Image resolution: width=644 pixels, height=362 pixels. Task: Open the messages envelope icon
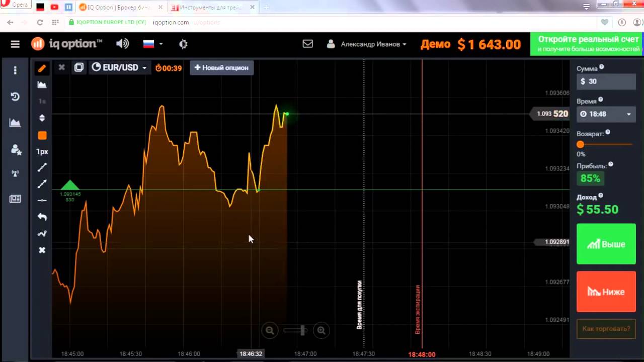click(307, 44)
